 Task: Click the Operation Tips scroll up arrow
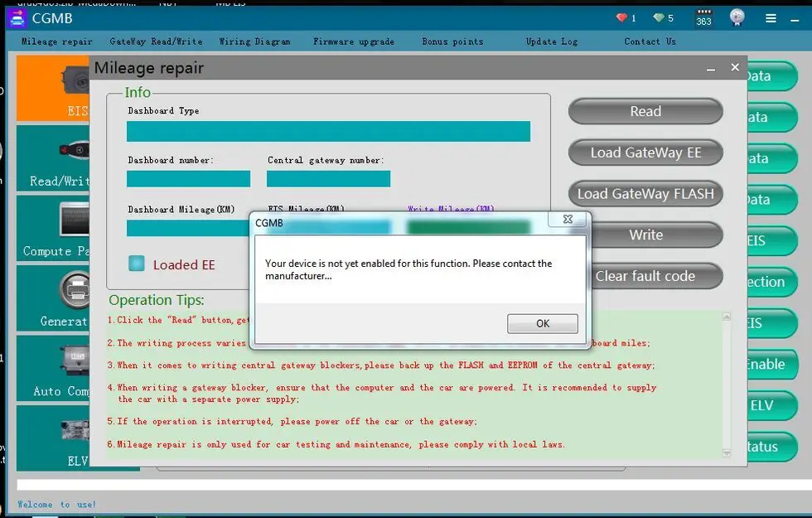(727, 316)
